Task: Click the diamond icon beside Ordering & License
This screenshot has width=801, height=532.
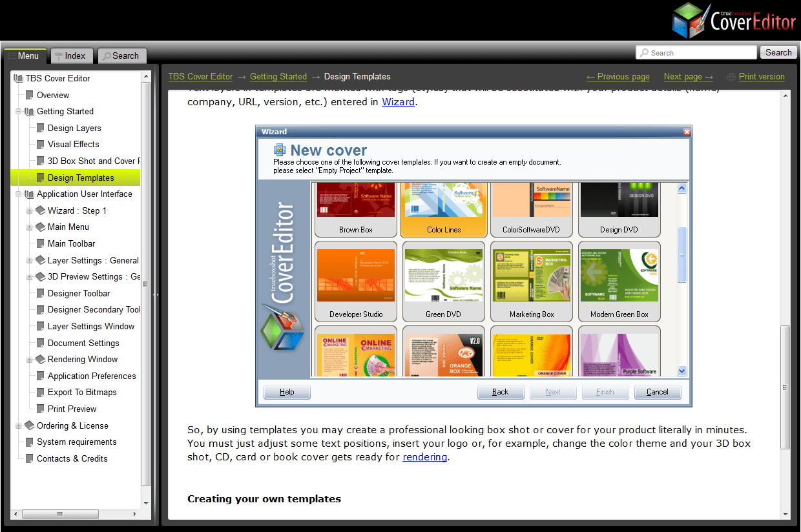Action: [x=30, y=425]
